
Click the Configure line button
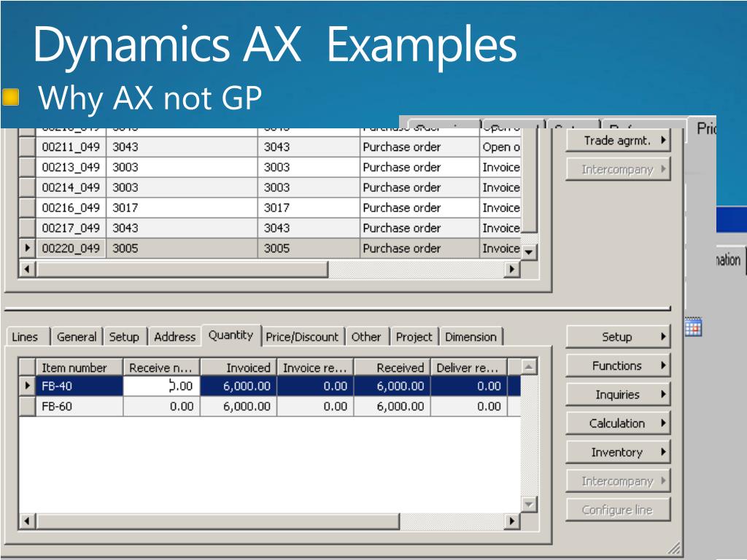pos(618,510)
